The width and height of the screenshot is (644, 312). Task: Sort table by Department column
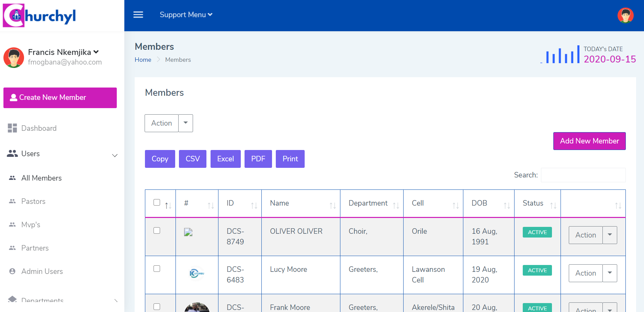pos(396,206)
